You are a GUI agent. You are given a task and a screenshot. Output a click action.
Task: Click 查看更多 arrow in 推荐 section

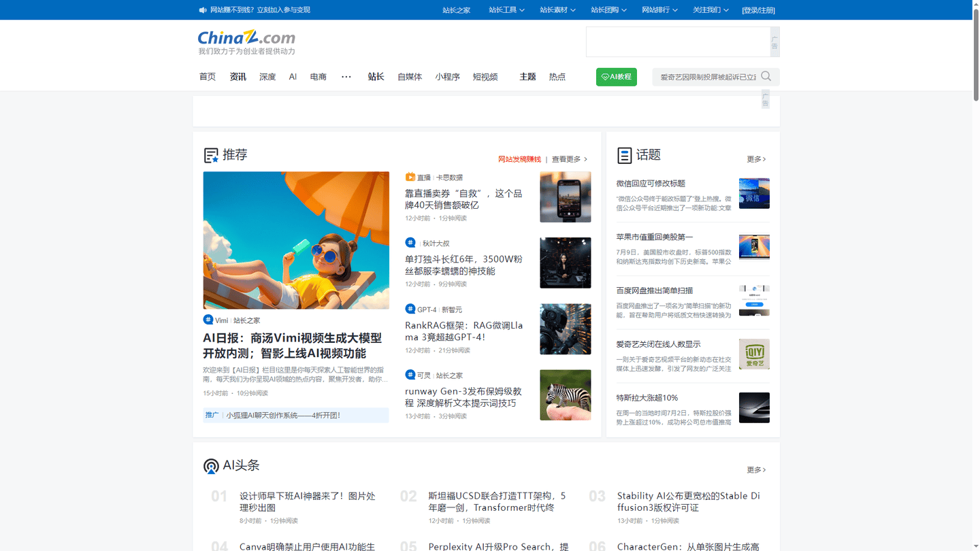pos(570,159)
